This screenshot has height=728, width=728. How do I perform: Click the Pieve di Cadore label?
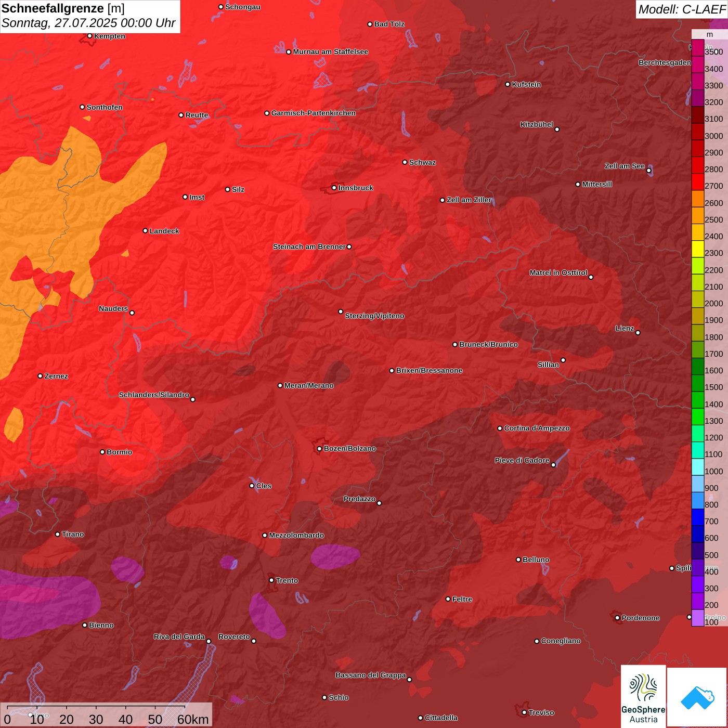(522, 461)
